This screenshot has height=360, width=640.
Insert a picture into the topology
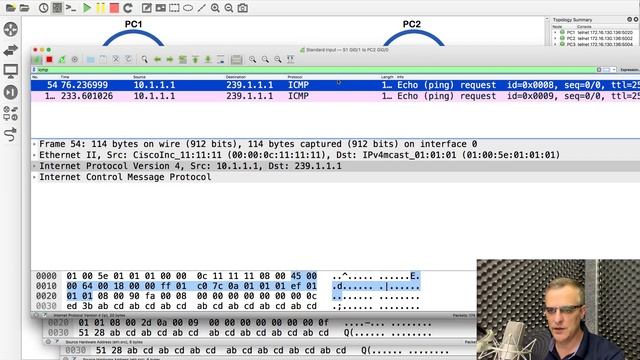coord(160,8)
